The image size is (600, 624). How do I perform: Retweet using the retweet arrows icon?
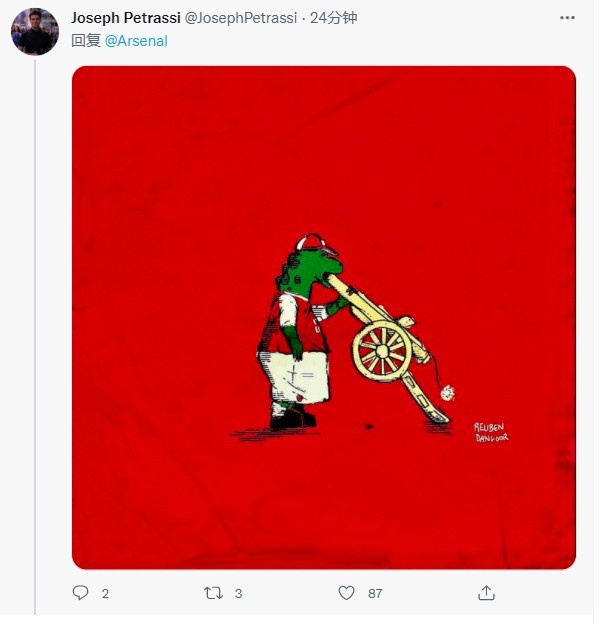213,593
